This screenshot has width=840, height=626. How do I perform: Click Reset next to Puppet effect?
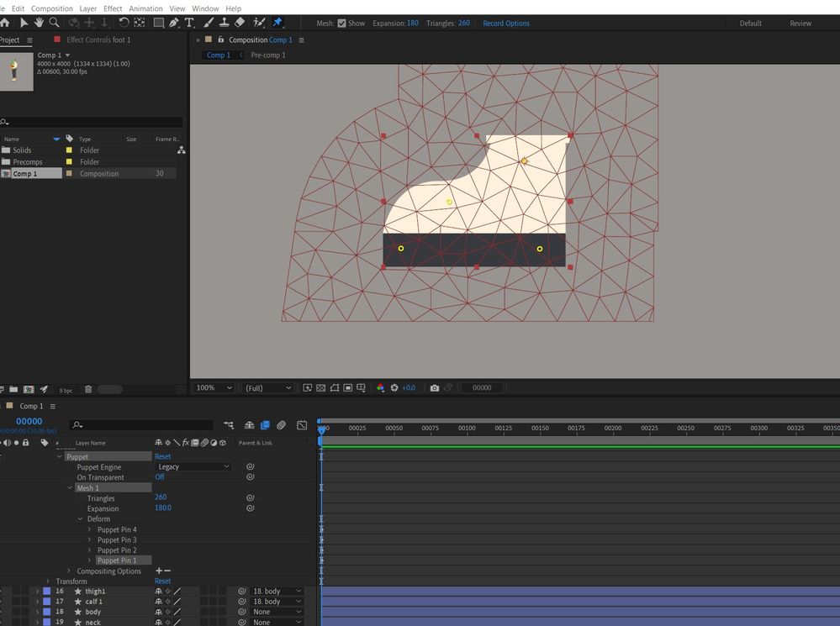pos(162,456)
